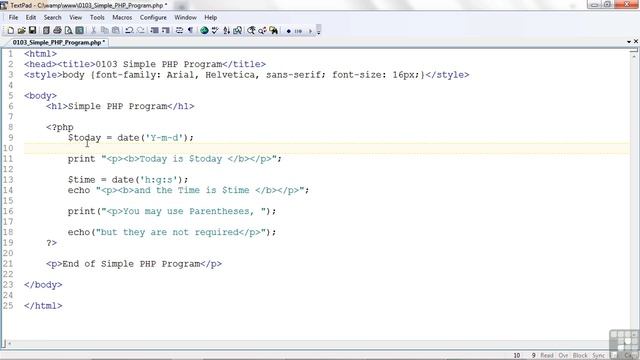640x360 pixels.
Task: Run spelling check toolbar icon
Action: point(215,31)
